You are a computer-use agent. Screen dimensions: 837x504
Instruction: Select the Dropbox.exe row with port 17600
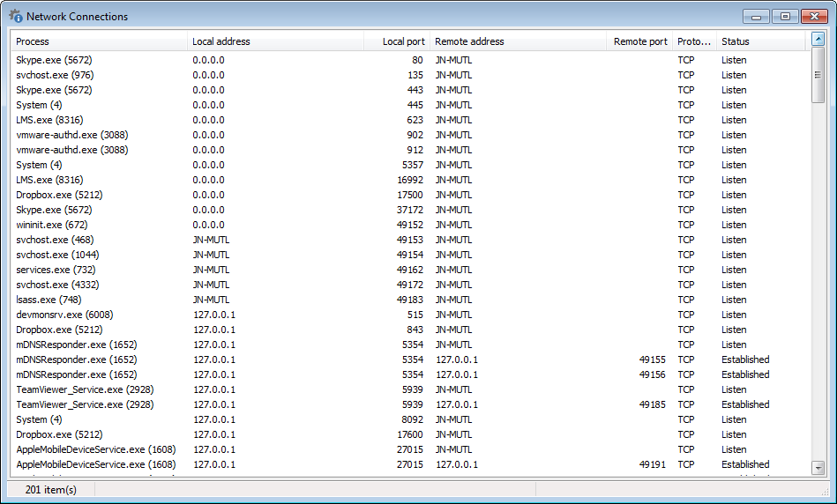point(410,434)
